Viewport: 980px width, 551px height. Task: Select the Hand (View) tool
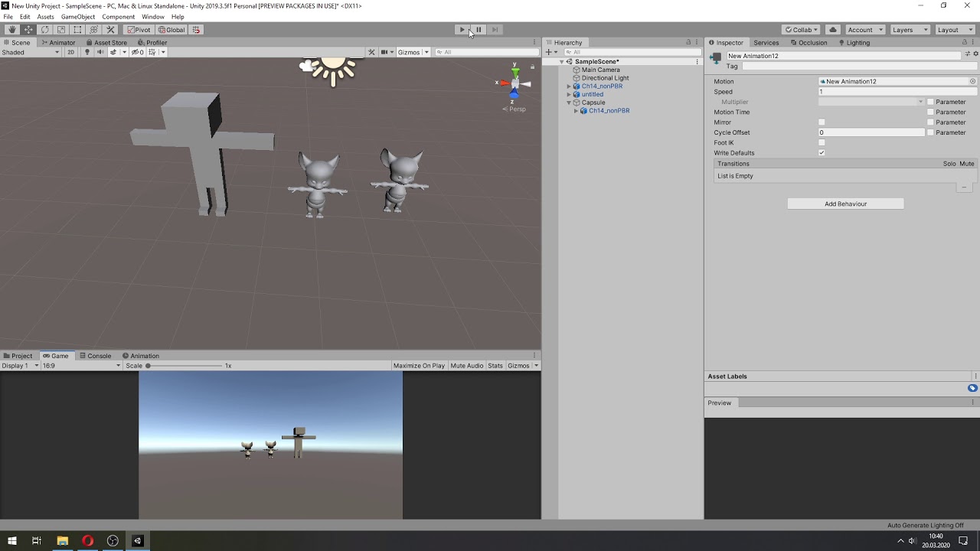pyautogui.click(x=11, y=29)
